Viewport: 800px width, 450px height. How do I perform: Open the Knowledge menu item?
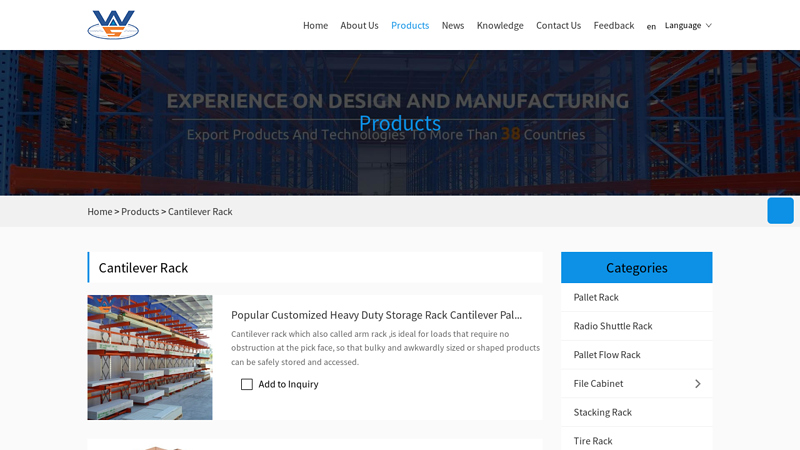coord(500,26)
